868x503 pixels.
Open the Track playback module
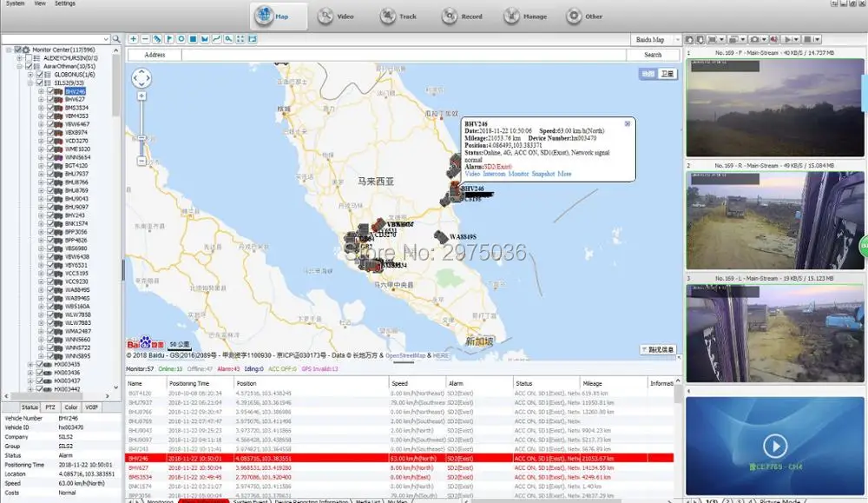(398, 16)
